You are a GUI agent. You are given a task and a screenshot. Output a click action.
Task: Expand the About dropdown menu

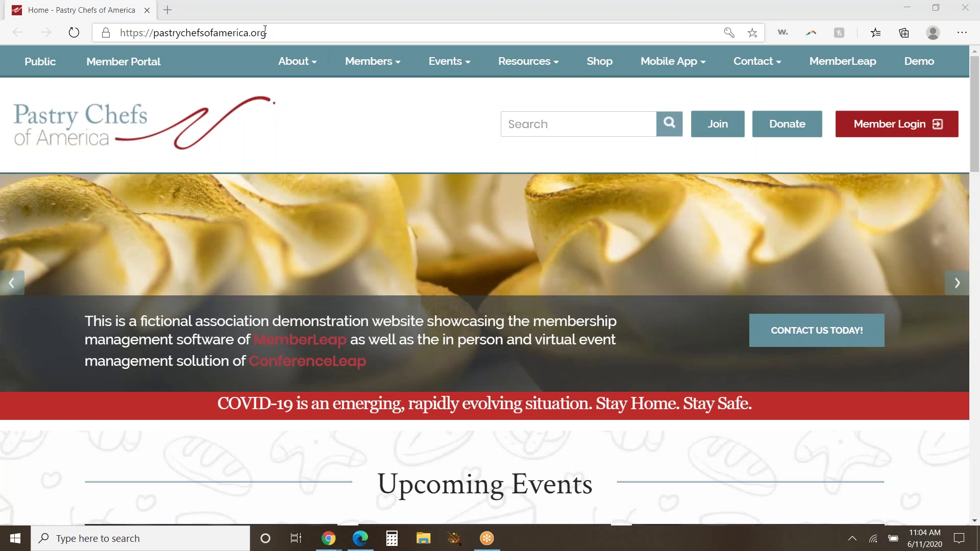point(298,61)
